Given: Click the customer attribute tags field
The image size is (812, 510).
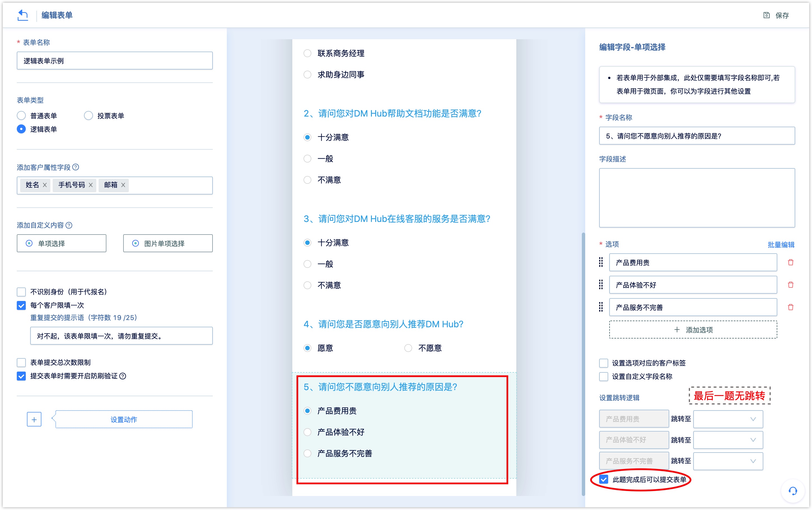Looking at the screenshot, I should point(115,185).
